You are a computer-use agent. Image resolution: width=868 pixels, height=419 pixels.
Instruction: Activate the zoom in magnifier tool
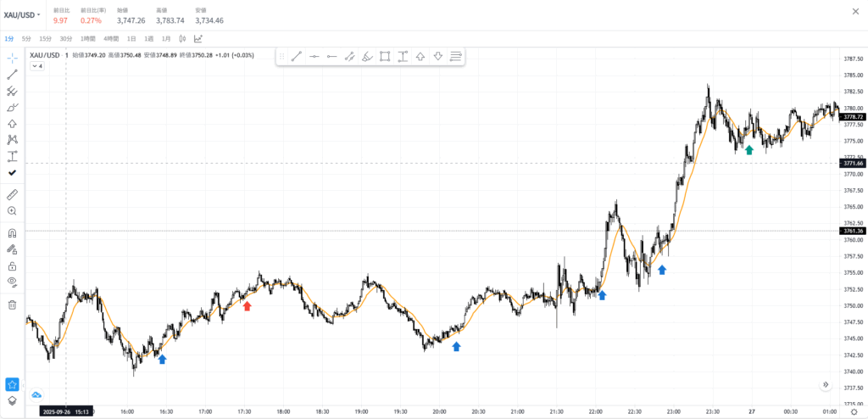tap(12, 210)
